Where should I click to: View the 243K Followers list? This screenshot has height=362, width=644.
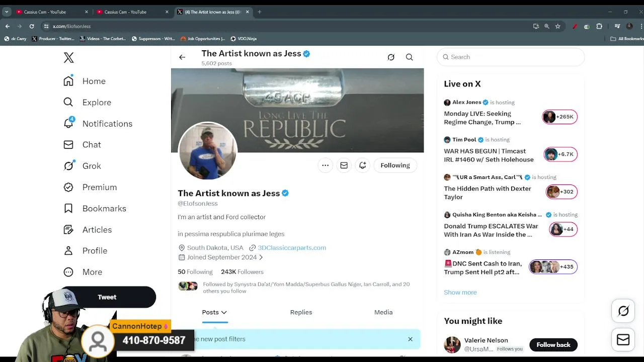(242, 271)
